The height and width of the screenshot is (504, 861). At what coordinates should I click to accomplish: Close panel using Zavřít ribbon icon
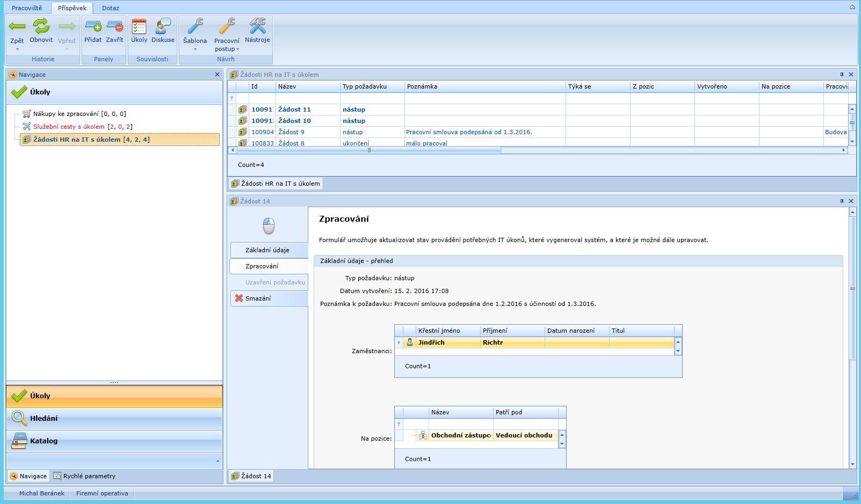tap(114, 26)
